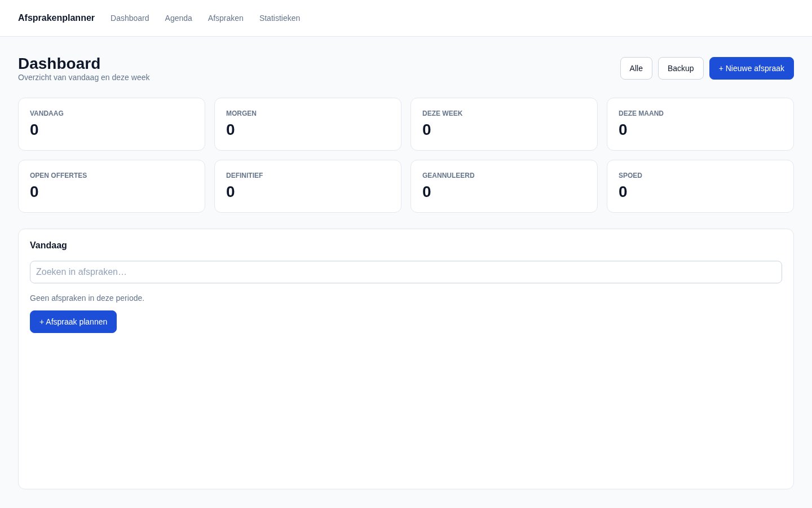Open the Afspraken navigation item
Image resolution: width=812 pixels, height=508 pixels.
pos(226,18)
